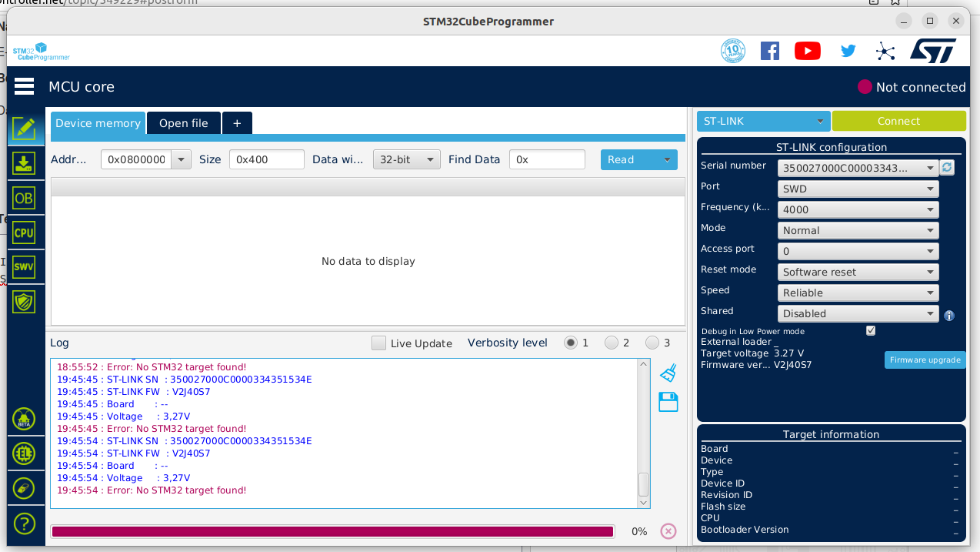Click log scroll-up arrow
The image size is (980, 552).
[644, 365]
